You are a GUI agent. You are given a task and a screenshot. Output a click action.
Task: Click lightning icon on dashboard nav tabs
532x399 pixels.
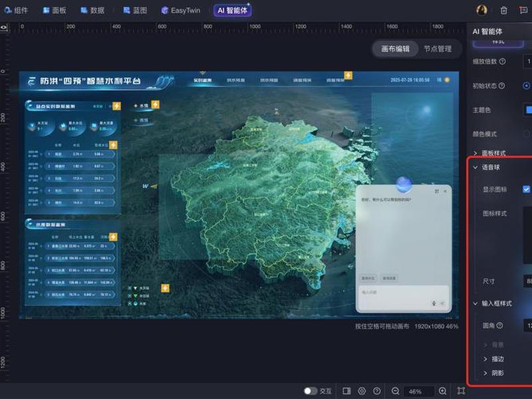(348, 75)
